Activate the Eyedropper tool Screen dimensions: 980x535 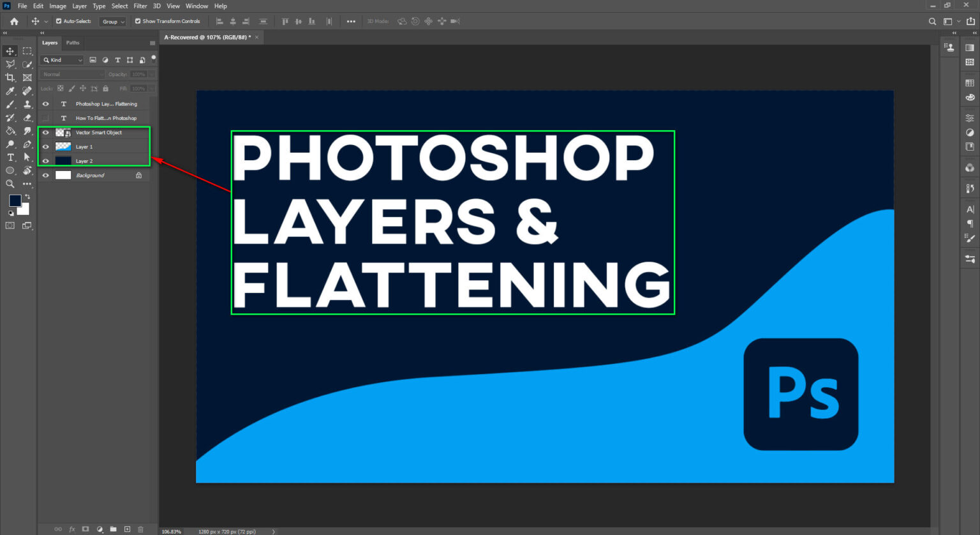coord(10,91)
